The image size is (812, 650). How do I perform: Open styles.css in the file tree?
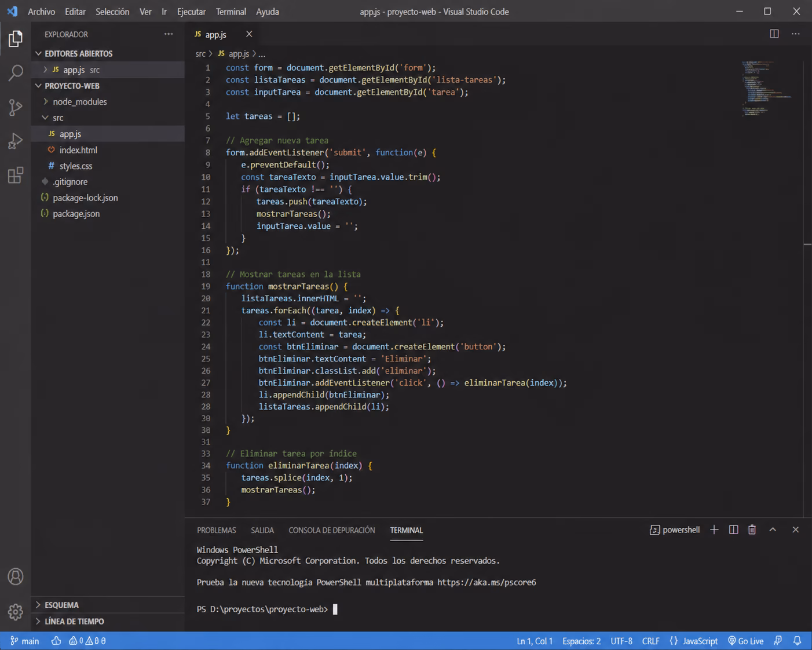(x=108, y=166)
